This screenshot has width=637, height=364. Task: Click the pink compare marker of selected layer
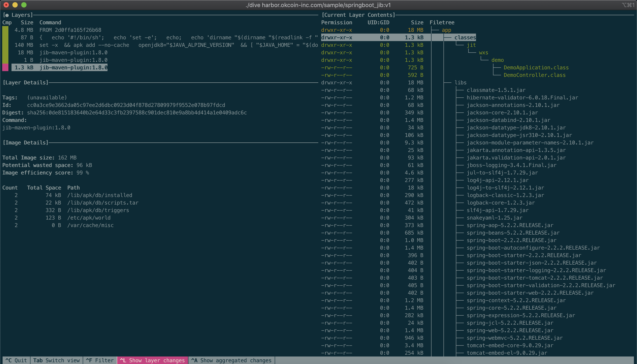(5, 68)
